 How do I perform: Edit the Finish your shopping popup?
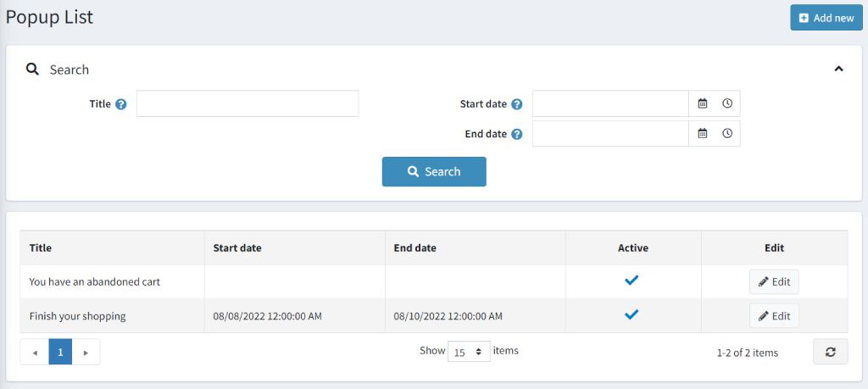(774, 315)
